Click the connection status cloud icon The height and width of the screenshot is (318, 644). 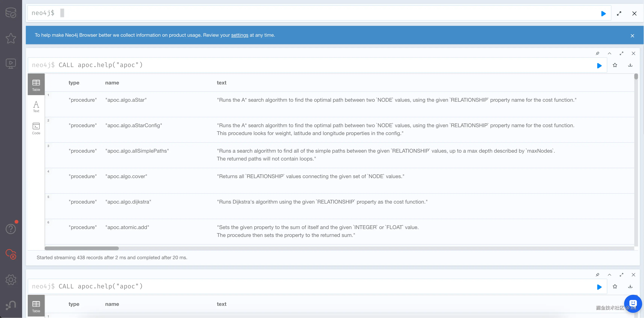[x=11, y=254]
